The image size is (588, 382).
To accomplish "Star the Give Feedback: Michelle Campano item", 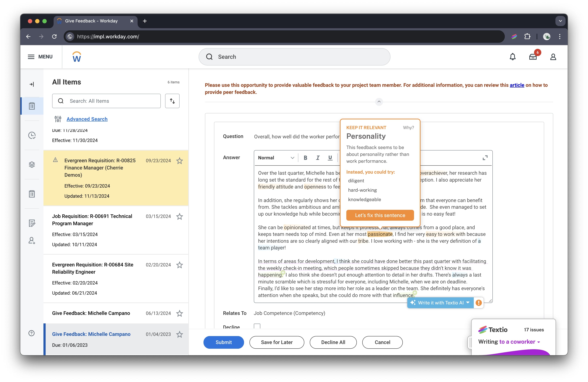I will click(x=180, y=313).
